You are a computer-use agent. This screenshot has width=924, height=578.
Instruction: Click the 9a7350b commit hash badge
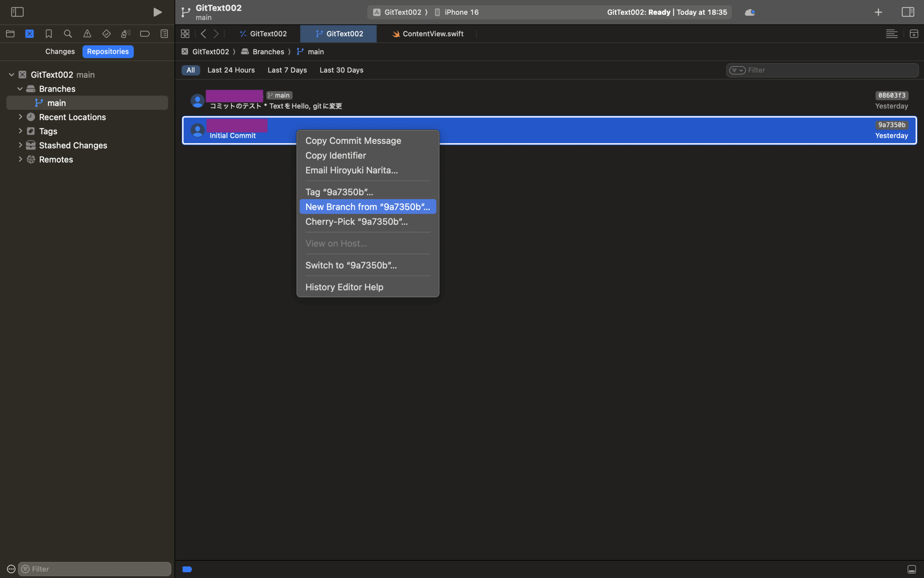[892, 125]
